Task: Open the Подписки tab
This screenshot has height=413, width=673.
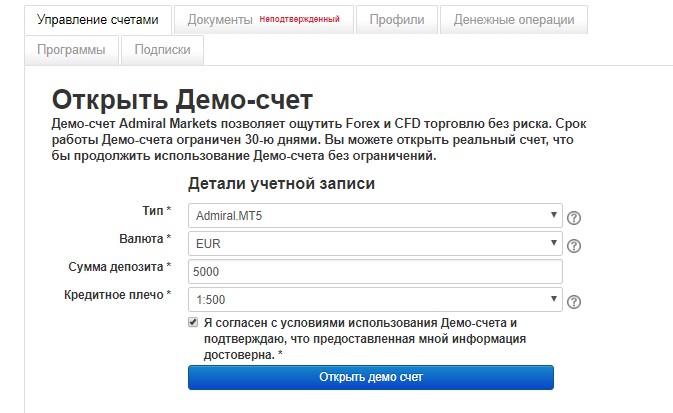Action: [162, 50]
